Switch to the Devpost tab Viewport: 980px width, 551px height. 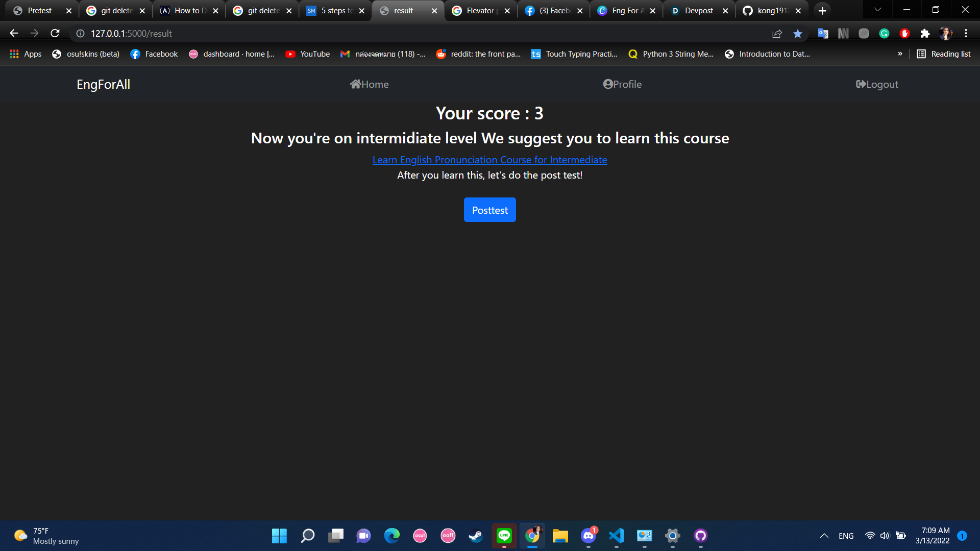698,11
